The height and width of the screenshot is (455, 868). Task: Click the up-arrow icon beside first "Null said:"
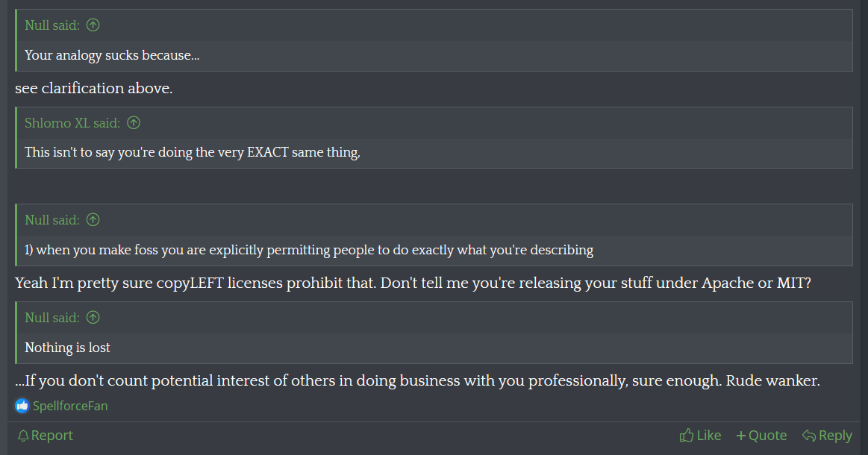(x=93, y=25)
